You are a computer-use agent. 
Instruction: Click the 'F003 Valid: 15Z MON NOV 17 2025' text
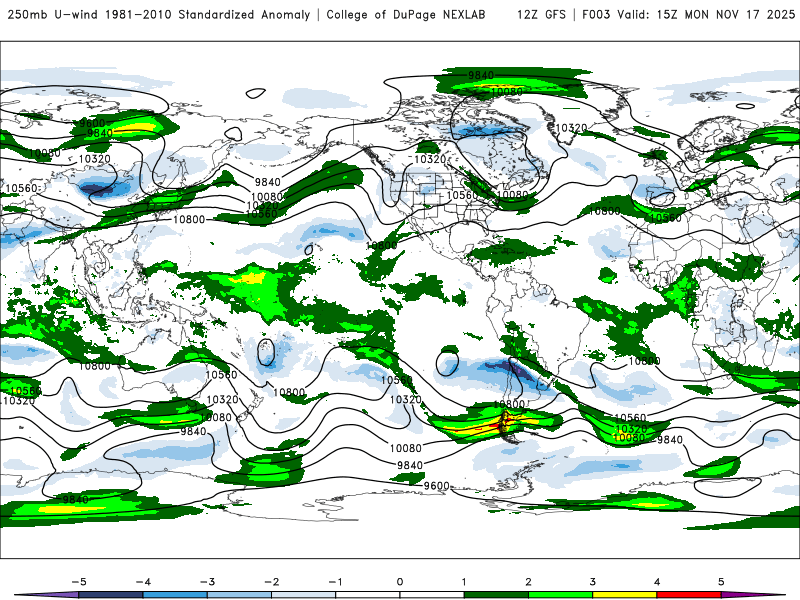688,14
